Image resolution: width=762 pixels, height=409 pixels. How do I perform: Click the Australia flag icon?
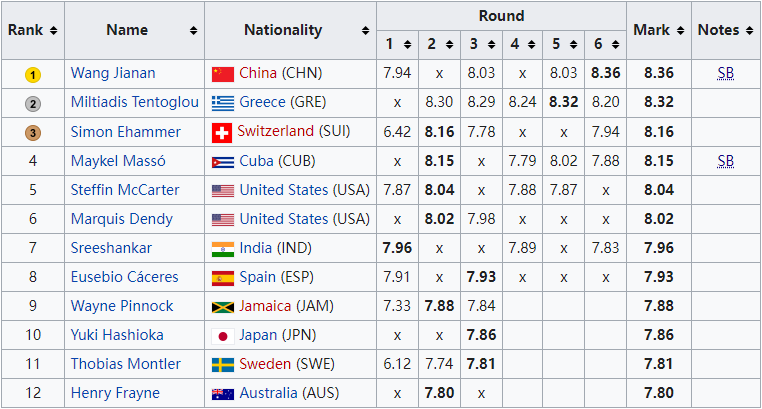tap(223, 394)
